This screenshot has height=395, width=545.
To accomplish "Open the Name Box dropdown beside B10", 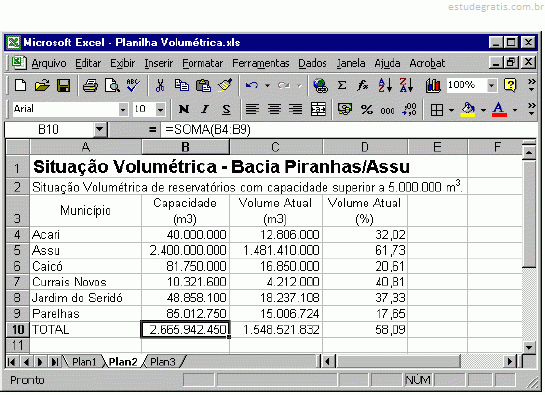I will pos(100,130).
